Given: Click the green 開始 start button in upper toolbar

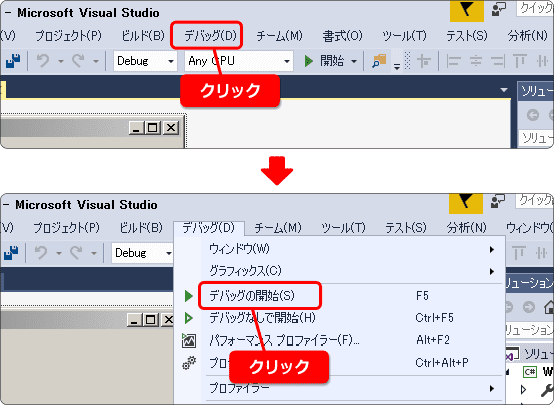Looking at the screenshot, I should 324,61.
